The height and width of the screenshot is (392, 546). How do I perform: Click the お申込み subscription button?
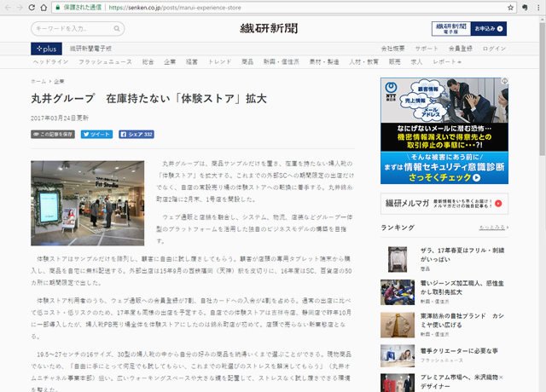click(x=490, y=29)
